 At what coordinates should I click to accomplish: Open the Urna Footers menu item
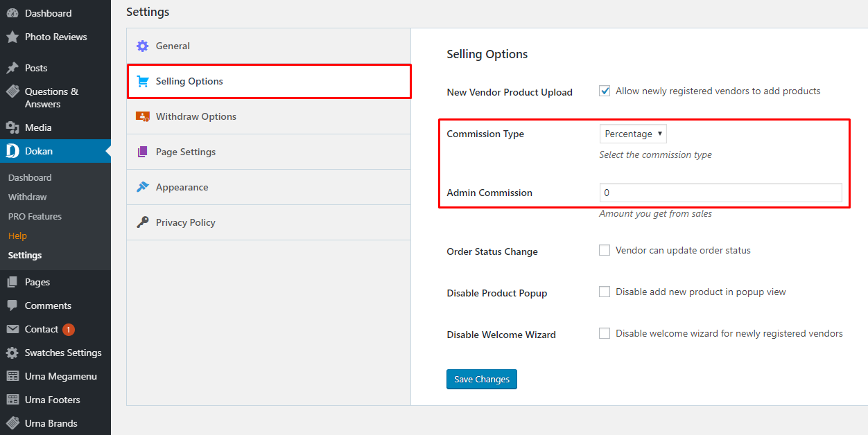click(x=55, y=400)
